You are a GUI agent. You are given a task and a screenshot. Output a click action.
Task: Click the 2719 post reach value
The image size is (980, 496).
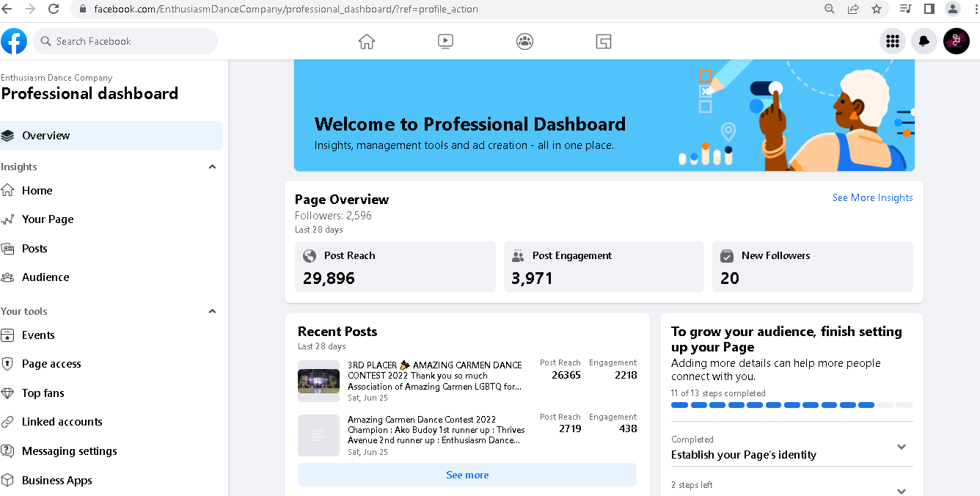(x=570, y=428)
